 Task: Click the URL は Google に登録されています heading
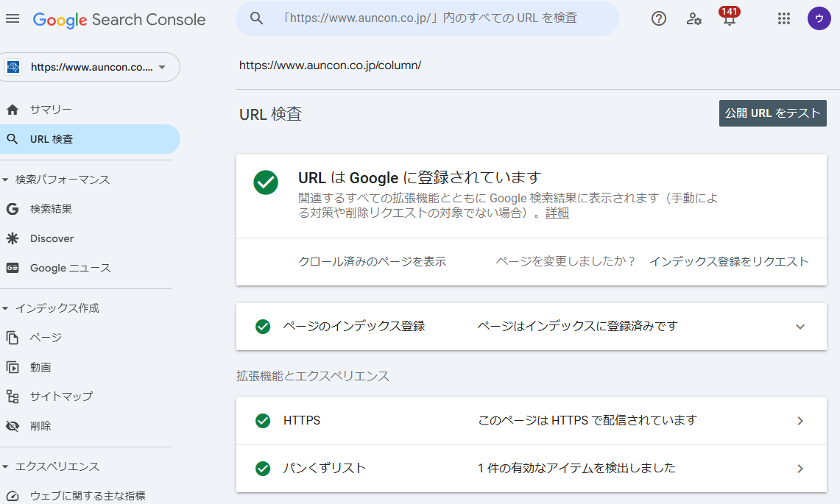click(x=420, y=178)
